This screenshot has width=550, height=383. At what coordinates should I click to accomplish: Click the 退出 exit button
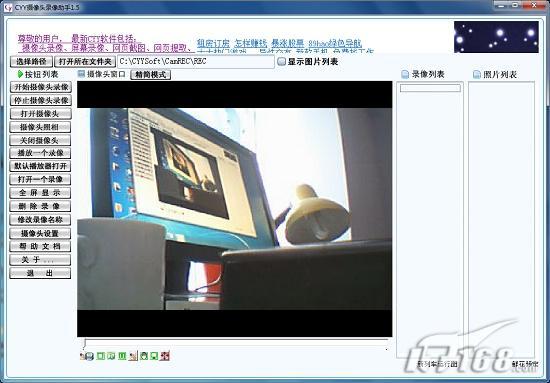click(40, 273)
